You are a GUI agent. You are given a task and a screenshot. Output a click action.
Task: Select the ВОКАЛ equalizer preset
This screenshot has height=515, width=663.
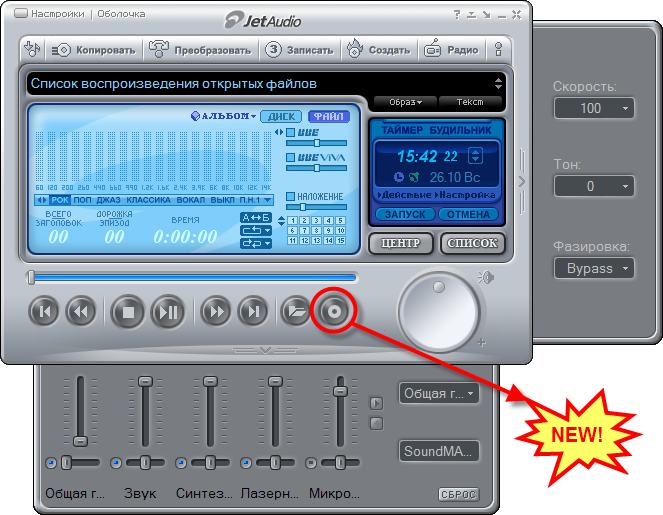(190, 200)
